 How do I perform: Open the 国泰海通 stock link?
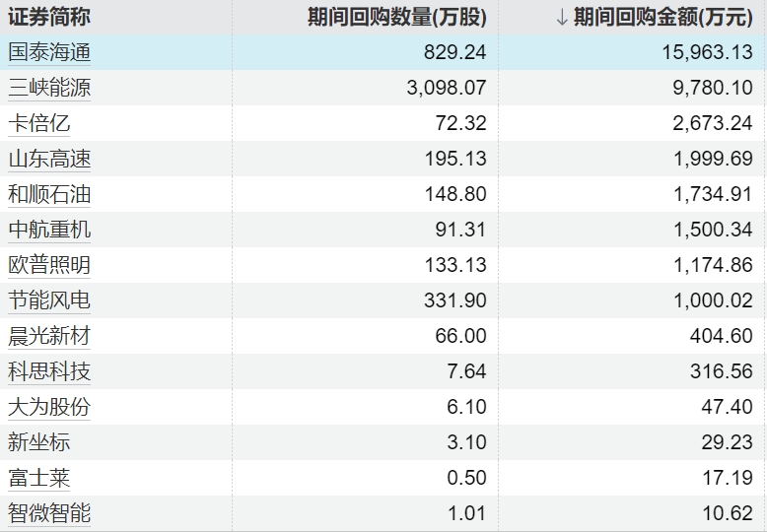click(49, 53)
